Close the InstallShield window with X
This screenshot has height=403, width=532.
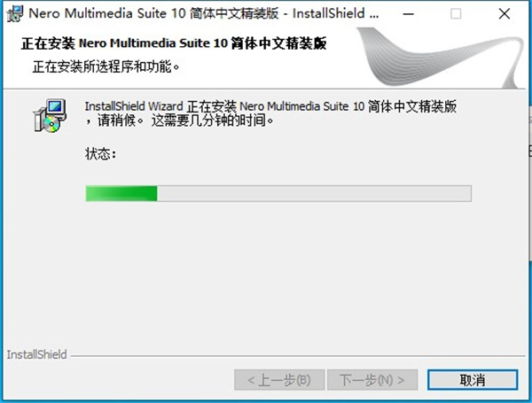click(x=505, y=14)
